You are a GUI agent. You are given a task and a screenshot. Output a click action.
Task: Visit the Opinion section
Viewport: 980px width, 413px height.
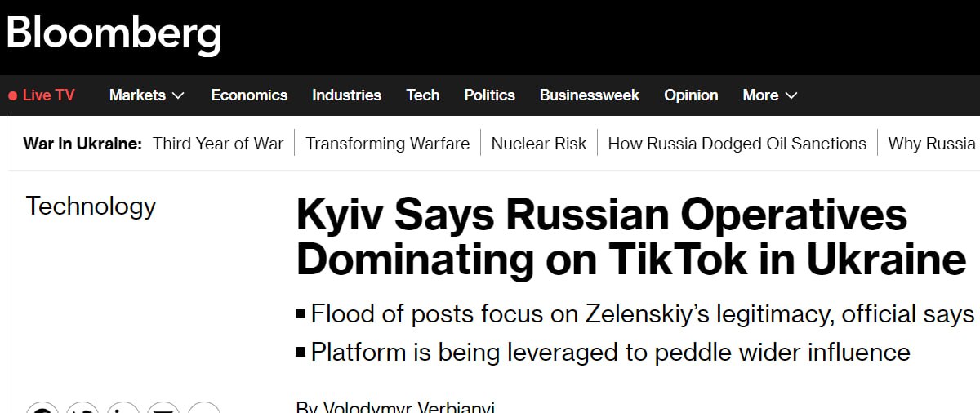click(691, 95)
